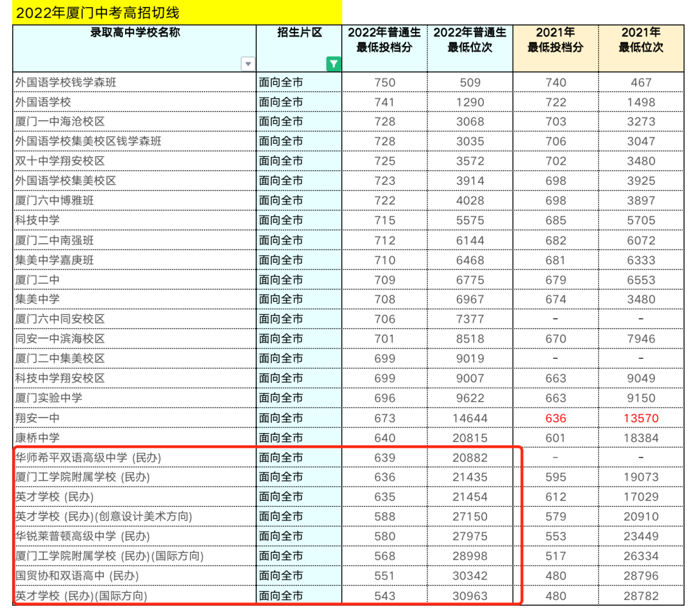Click the cell 英才学校 (民办)(创意设计美术方向)

point(135,517)
